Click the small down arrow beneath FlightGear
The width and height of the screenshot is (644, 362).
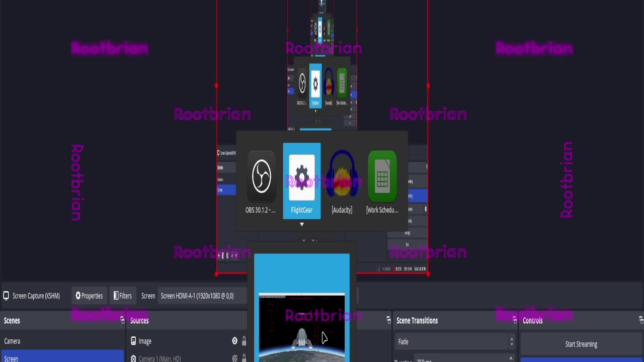point(302,224)
